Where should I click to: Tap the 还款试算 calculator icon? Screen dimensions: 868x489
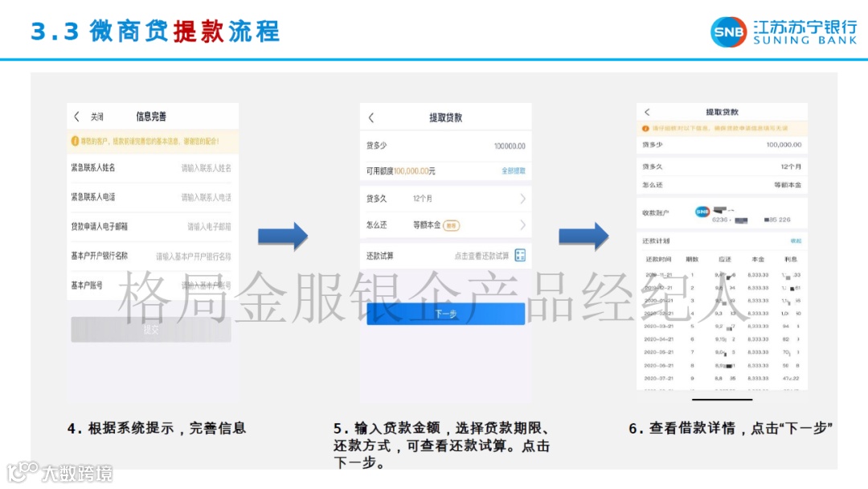520,255
